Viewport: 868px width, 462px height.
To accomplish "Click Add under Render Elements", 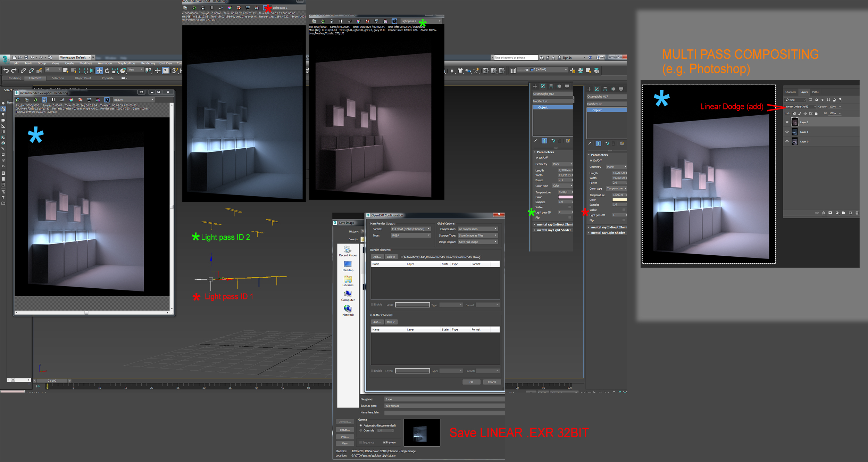I will [377, 257].
